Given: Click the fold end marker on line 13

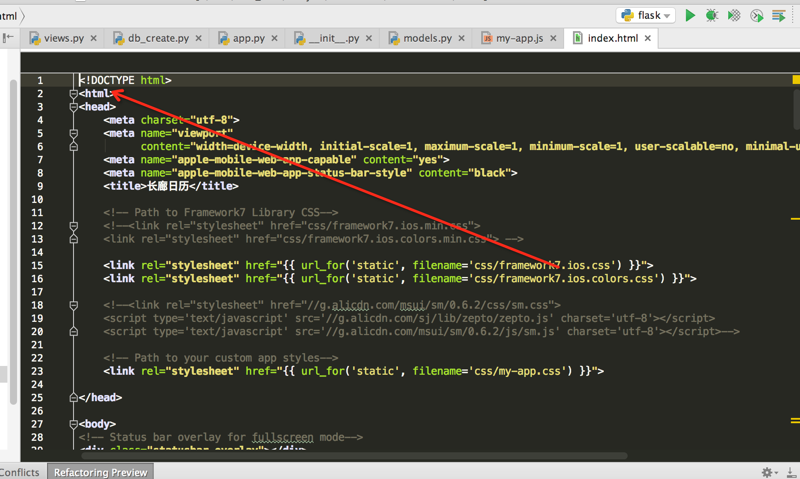Looking at the screenshot, I should coord(73,239).
